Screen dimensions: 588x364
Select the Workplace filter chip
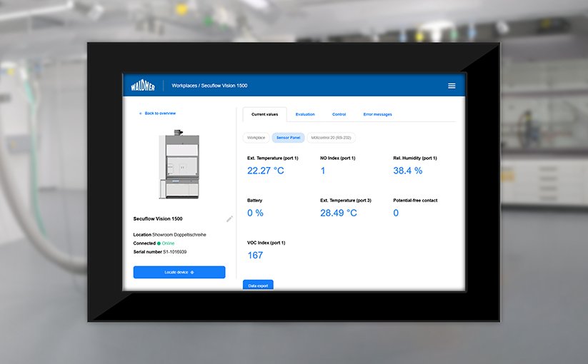256,138
